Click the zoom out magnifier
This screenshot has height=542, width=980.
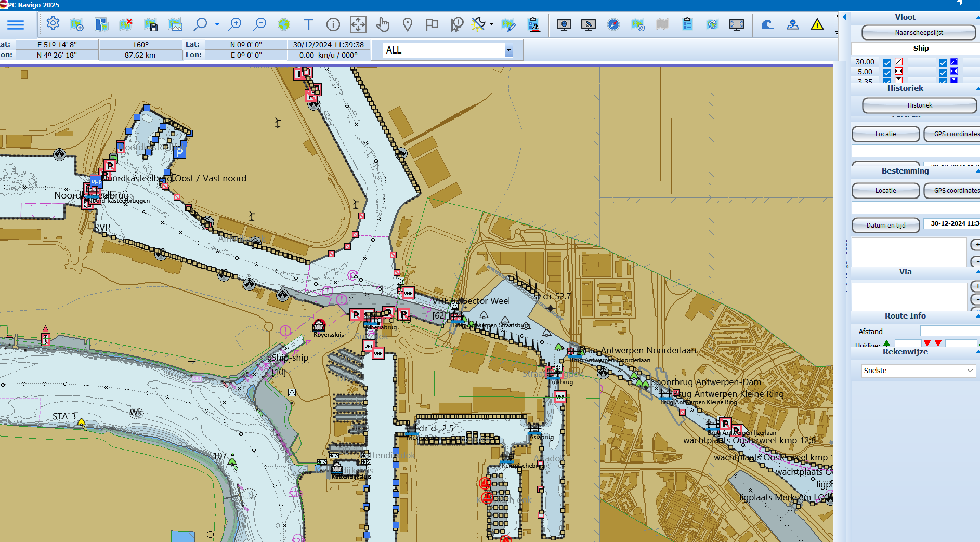[259, 24]
